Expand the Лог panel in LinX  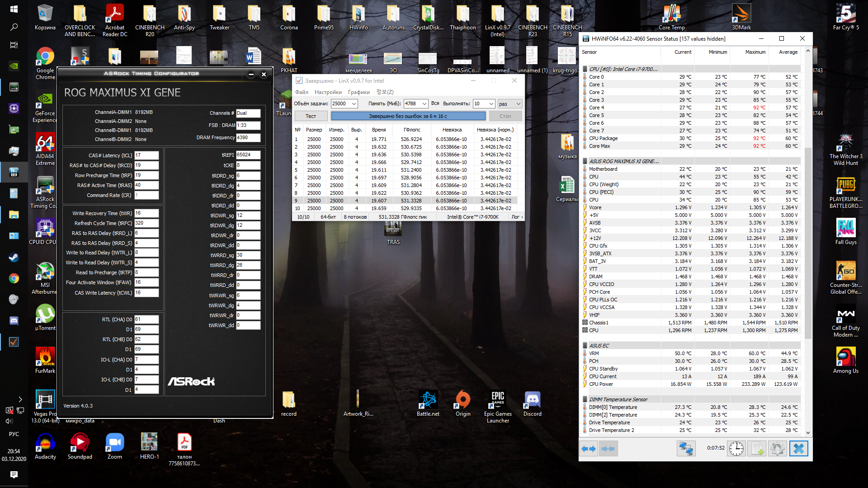click(517, 217)
